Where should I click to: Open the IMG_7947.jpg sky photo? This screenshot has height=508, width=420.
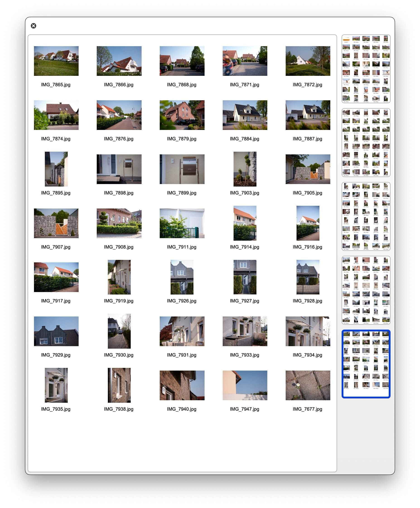[x=245, y=385]
